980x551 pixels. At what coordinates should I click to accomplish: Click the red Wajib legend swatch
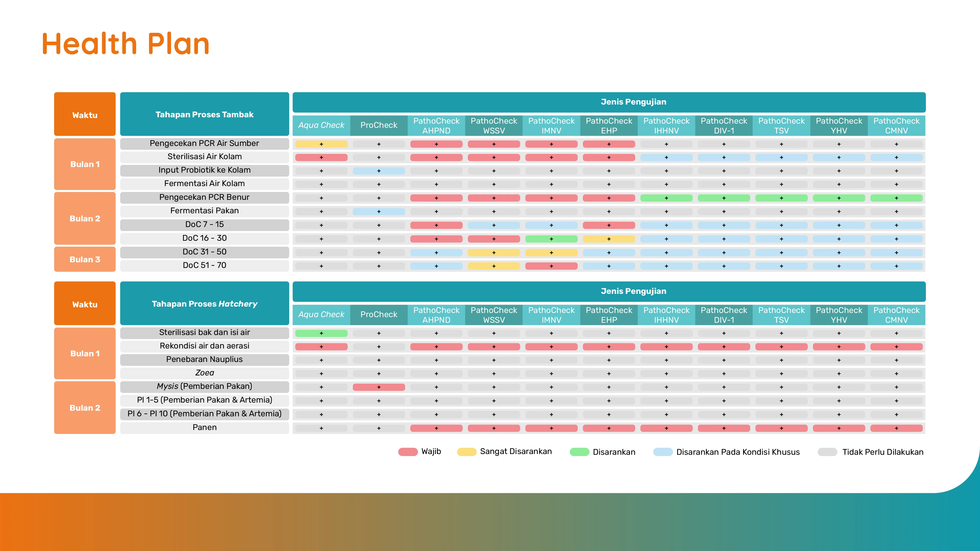point(408,452)
